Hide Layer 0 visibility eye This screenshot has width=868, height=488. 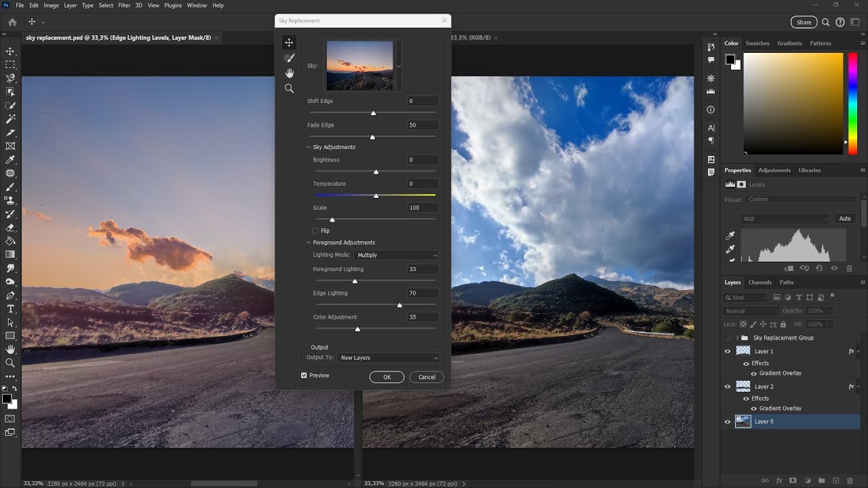click(728, 422)
